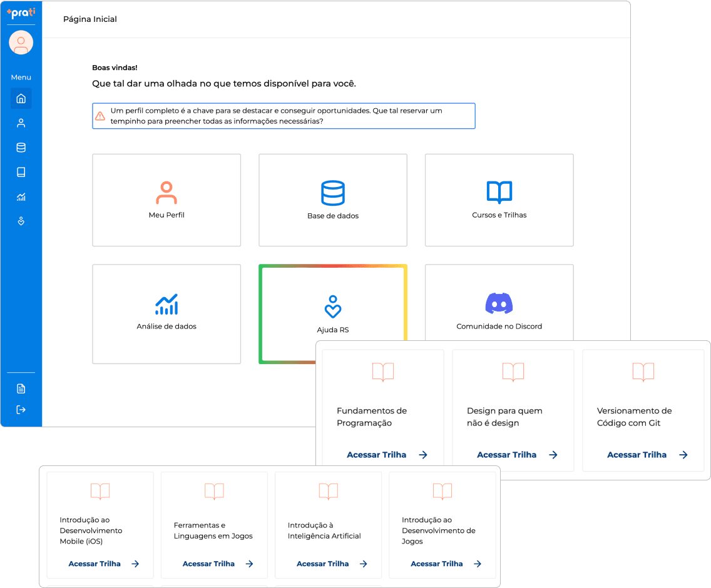Open the book icon in sidebar
711x588 pixels.
coord(21,172)
